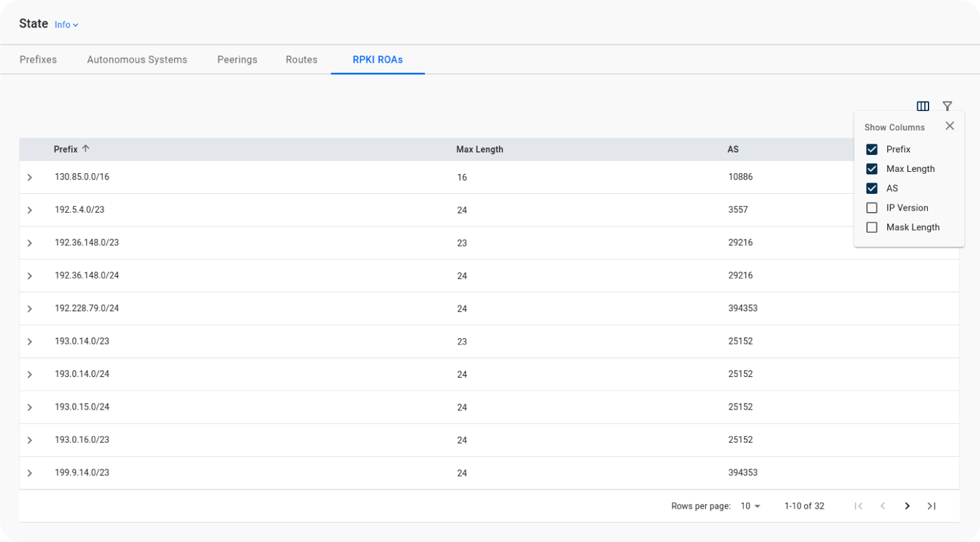Sort by the Max Length column header
980x542 pixels.
tap(480, 149)
